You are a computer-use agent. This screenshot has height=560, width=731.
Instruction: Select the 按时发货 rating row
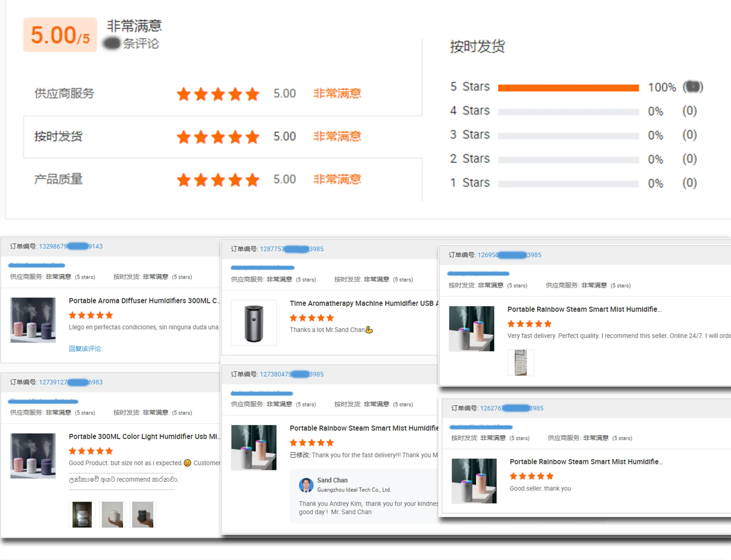(x=58, y=136)
